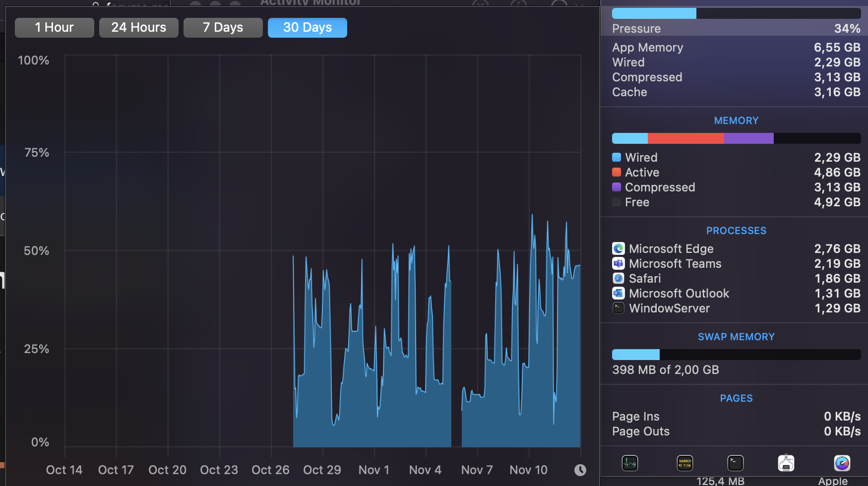
Task: Click the Microsoft Outlook process icon
Action: (x=619, y=293)
